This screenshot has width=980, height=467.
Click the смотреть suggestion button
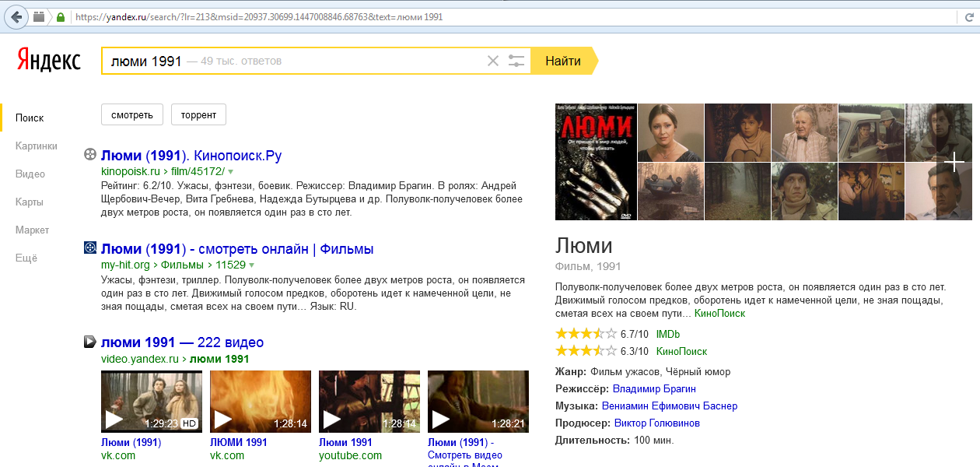point(132,114)
